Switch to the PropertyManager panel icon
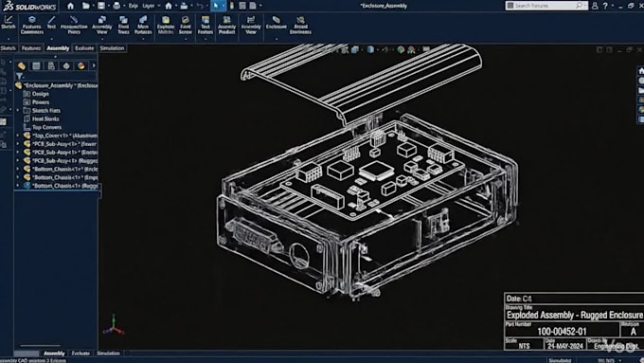Screen dimensions: 644x363 coord(36,65)
